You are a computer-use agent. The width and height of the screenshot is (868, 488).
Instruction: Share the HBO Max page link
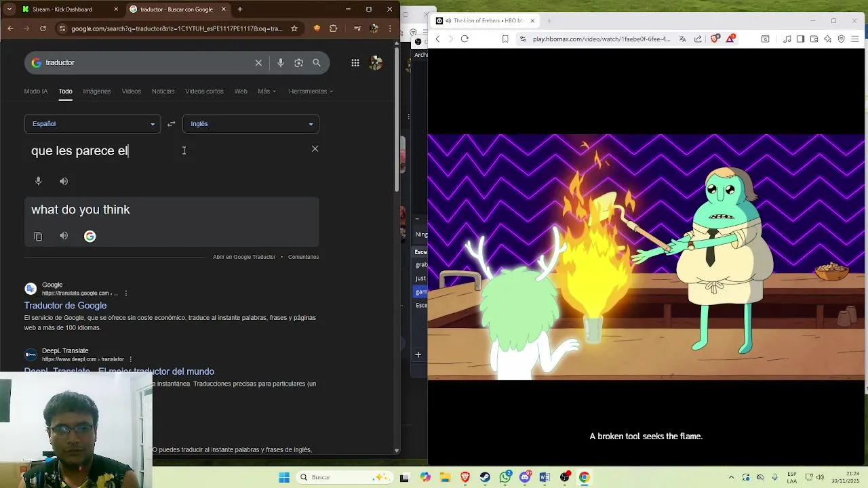coord(698,39)
